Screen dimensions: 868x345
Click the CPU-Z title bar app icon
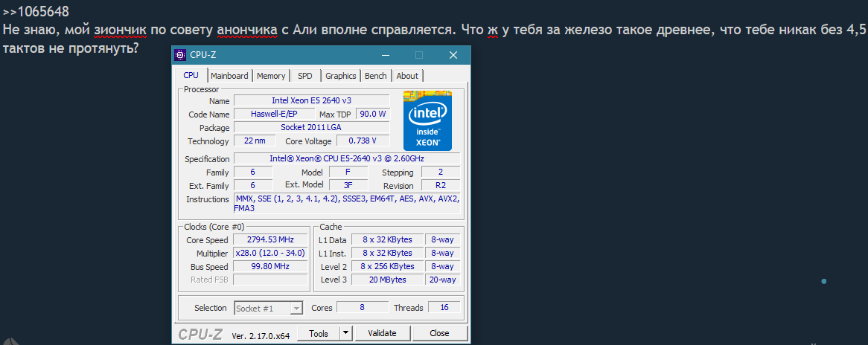[180, 55]
